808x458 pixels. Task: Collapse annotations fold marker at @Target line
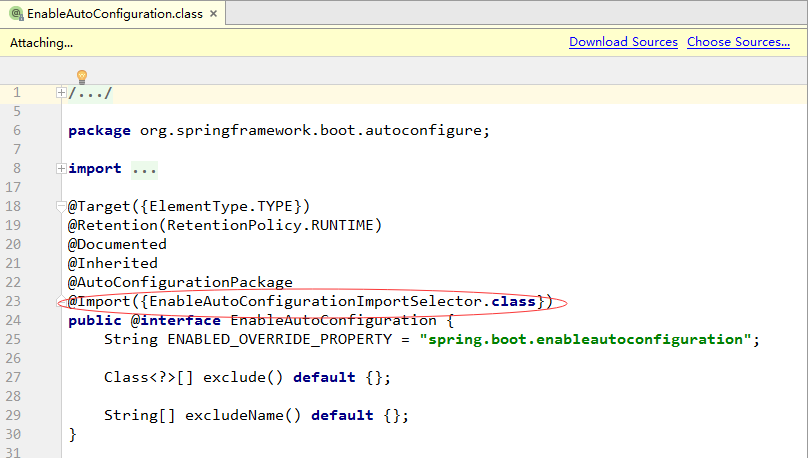click(x=61, y=207)
